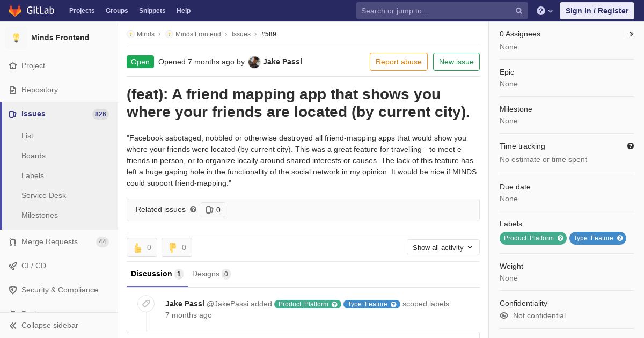644x338 pixels.
Task: Click the help icon on discussion Type::Feature label
Action: click(393, 304)
